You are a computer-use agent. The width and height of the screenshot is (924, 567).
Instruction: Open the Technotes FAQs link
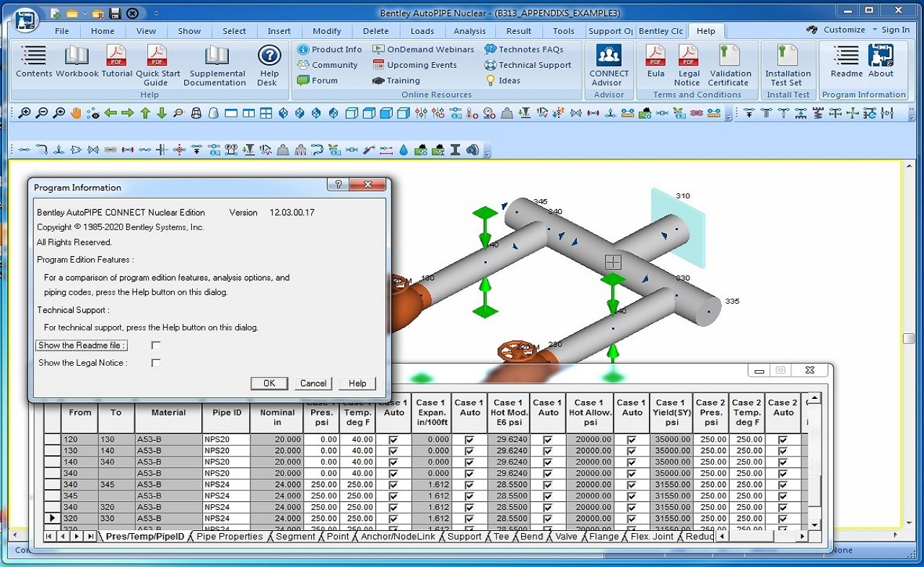(x=523, y=49)
